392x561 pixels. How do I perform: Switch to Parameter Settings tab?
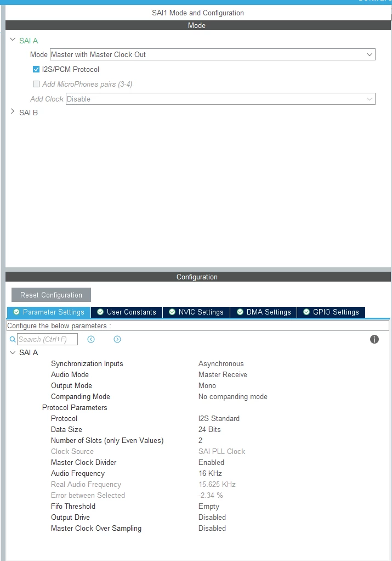[49, 312]
